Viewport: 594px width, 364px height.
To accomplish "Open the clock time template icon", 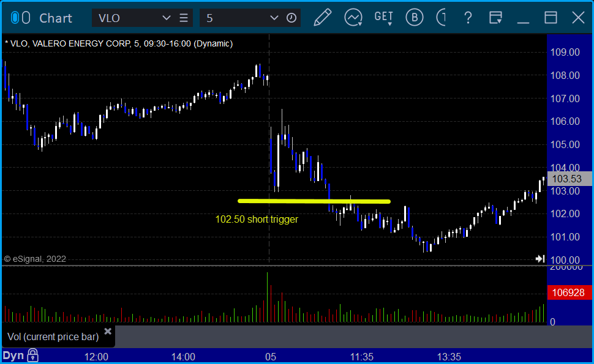I will (x=291, y=18).
